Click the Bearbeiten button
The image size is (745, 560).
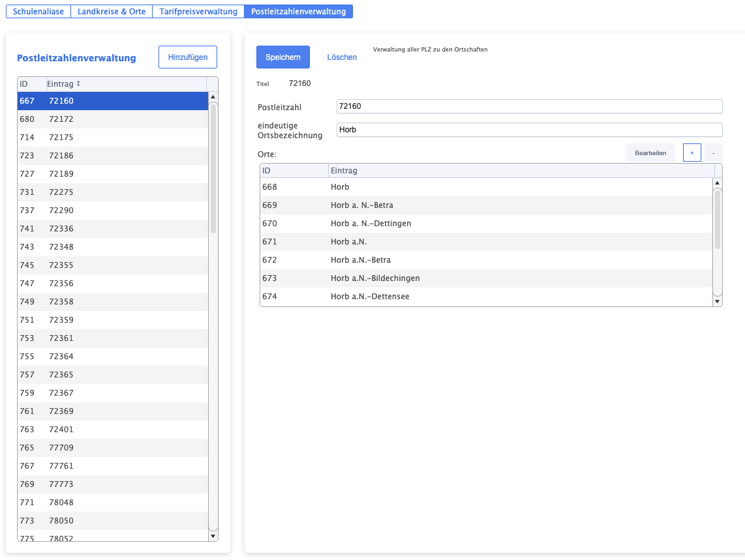coord(650,153)
